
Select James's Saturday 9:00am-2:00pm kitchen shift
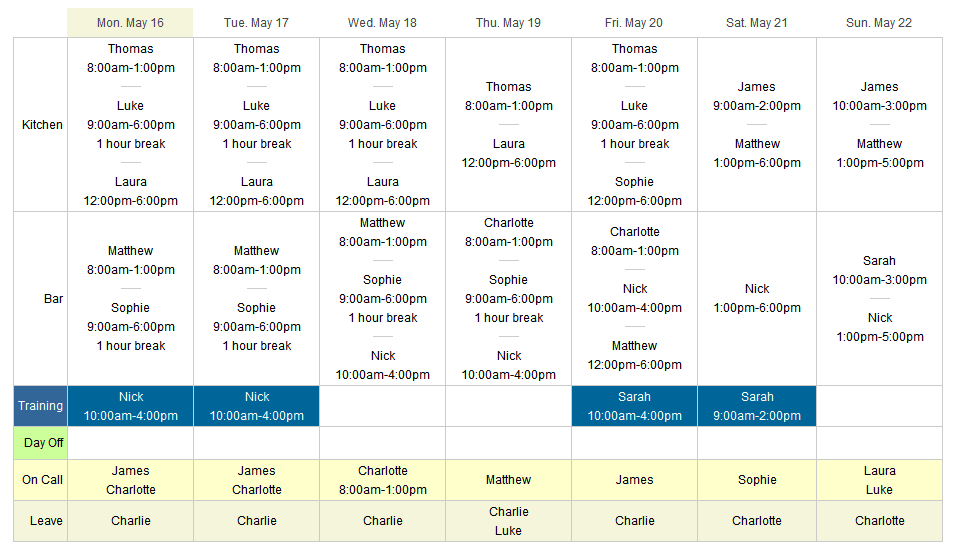pos(757,96)
